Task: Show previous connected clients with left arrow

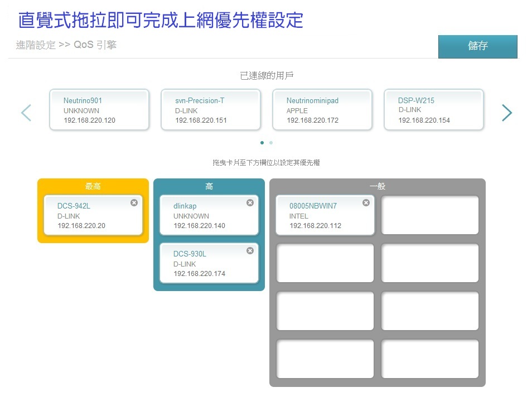Action: click(26, 113)
